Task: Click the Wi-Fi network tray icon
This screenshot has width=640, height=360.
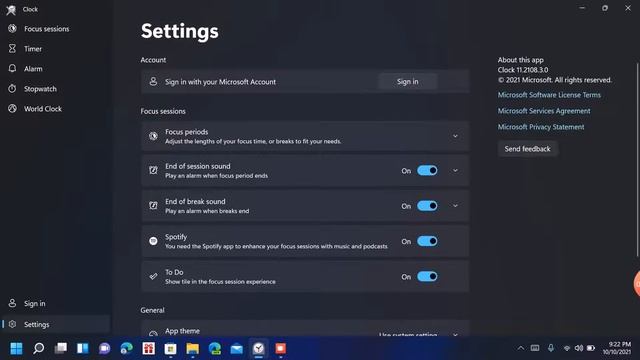Action: (567, 348)
